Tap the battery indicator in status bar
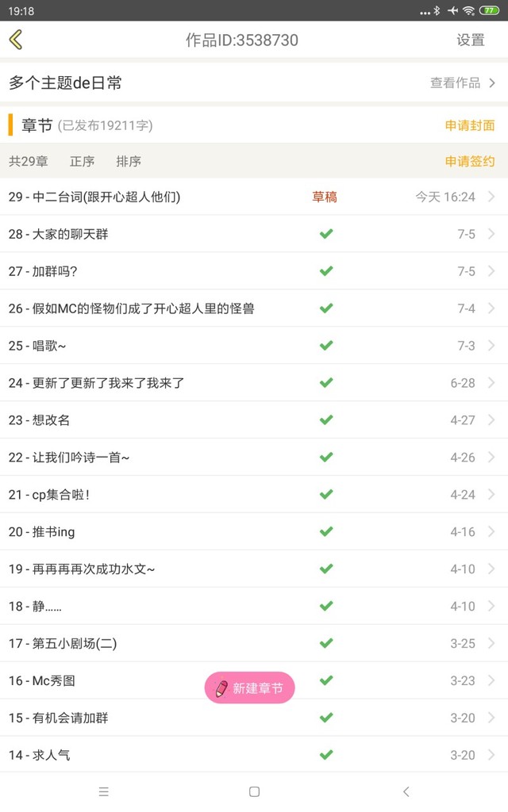Screen dimensions: 508x812 (x=489, y=10)
